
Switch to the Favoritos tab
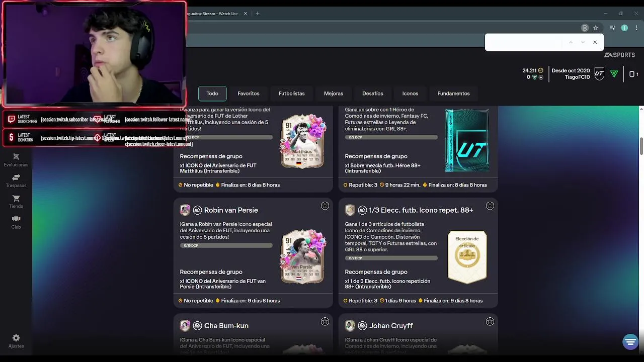(249, 94)
